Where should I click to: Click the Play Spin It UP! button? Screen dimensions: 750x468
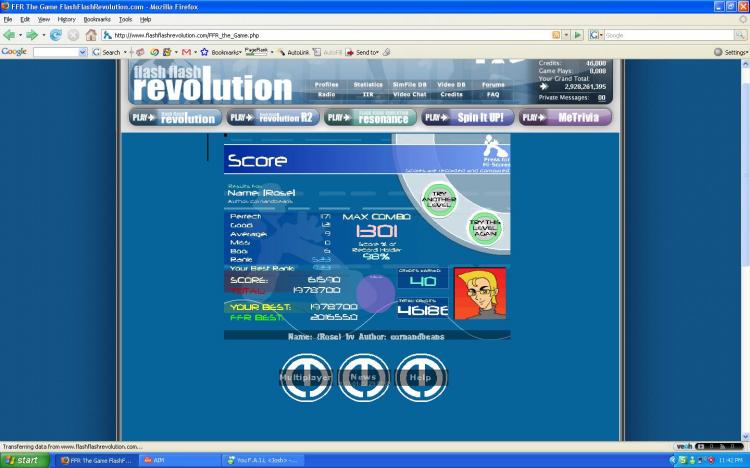(468, 117)
